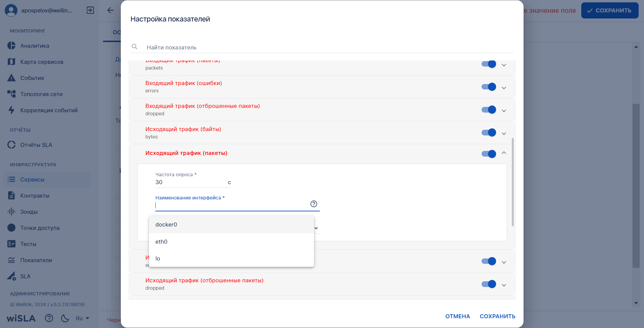This screenshot has height=328, width=644.
Task: Click the interface name help icon
Action: (314, 204)
